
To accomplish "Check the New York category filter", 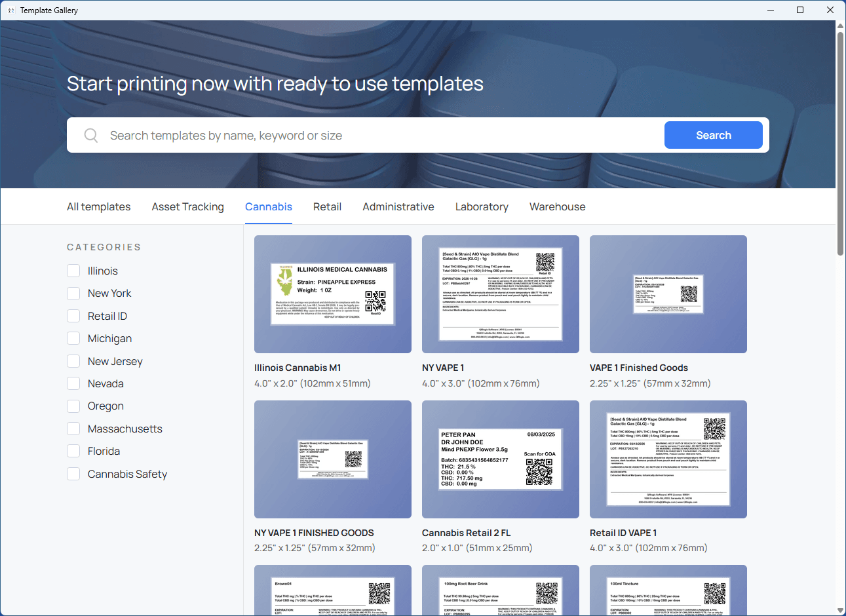I will tap(73, 294).
